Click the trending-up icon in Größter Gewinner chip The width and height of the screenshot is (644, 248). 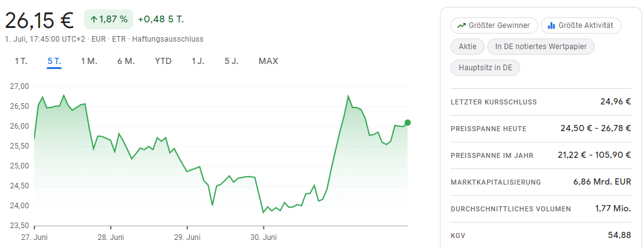[461, 25]
